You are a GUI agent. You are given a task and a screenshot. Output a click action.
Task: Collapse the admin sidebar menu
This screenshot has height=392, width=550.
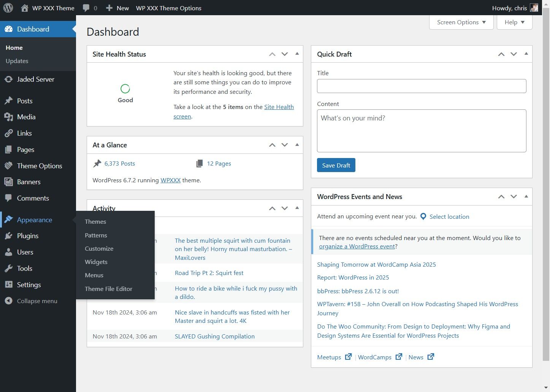point(36,301)
